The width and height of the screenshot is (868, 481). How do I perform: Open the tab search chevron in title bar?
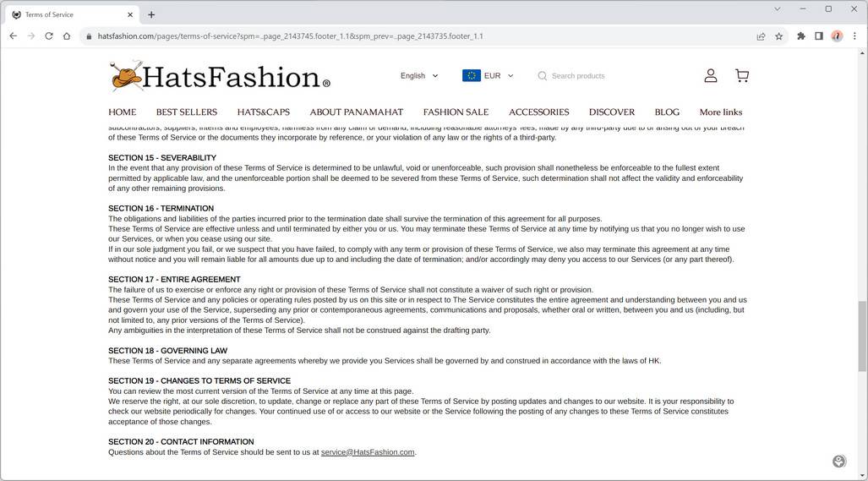(778, 8)
